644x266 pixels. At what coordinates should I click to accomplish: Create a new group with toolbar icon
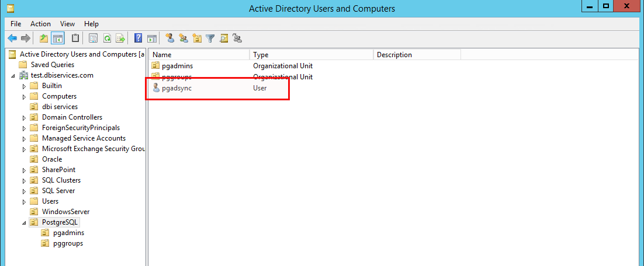tap(183, 38)
